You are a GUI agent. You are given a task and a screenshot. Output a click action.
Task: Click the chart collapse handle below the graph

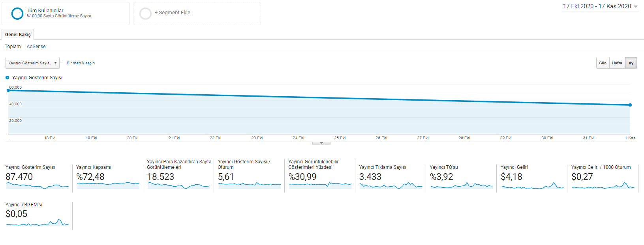[x=321, y=143]
